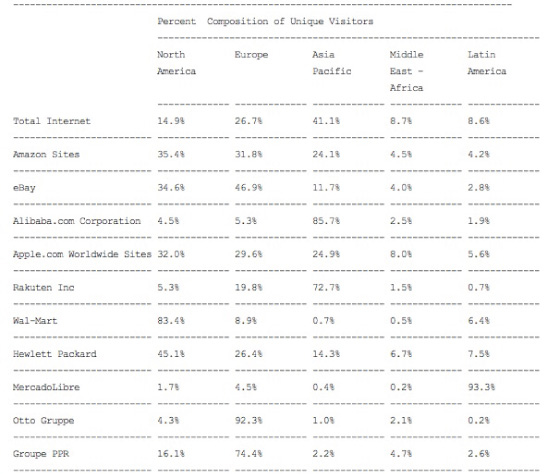This screenshot has height=474, width=544.
Task: Click the North America column header
Action: 176,63
